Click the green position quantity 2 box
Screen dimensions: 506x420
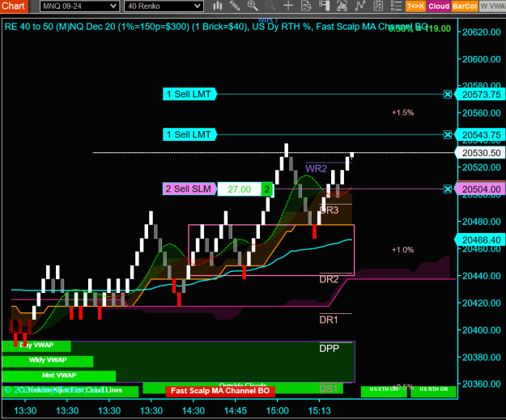pyautogui.click(x=267, y=189)
